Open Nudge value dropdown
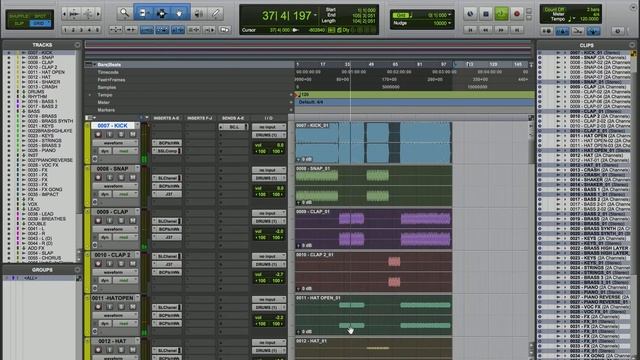This screenshot has height=360, width=640. (x=450, y=23)
